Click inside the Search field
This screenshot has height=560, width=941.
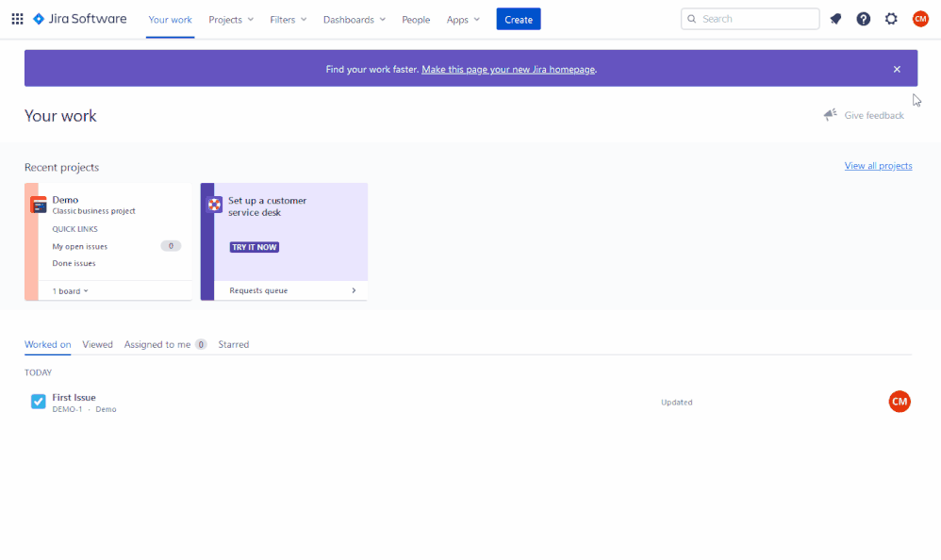tap(750, 18)
